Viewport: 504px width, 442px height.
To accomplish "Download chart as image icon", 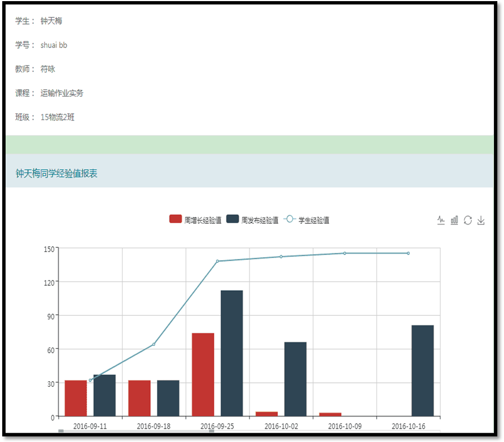I will tap(481, 220).
